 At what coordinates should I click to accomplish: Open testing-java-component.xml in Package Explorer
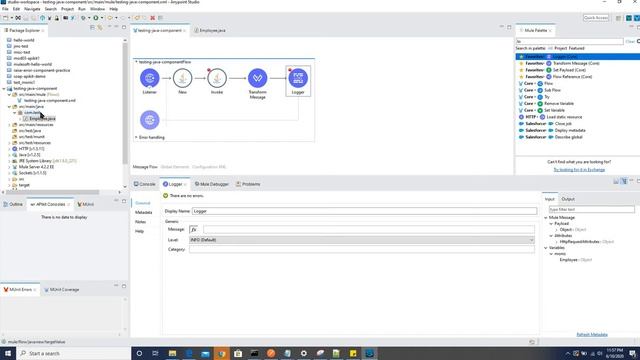(x=49, y=100)
